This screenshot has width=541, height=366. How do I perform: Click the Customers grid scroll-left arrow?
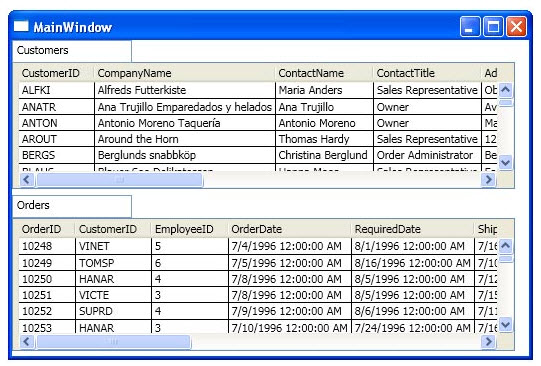pos(27,179)
